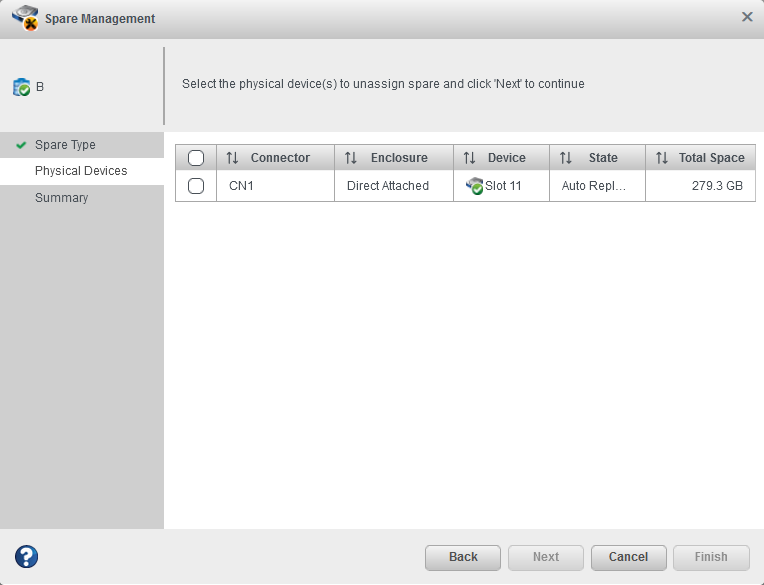This screenshot has width=764, height=585.
Task: Sort by Connector using sort arrows
Action: (233, 158)
